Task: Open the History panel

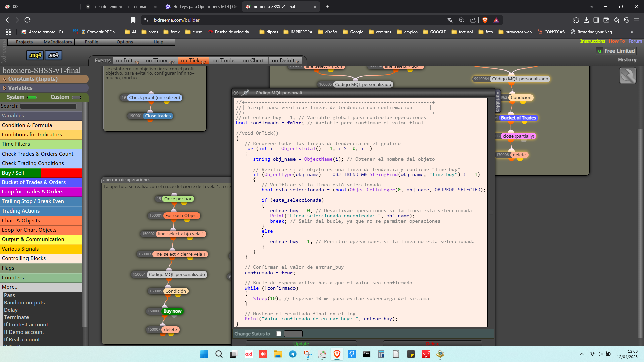Action: pos(627,60)
